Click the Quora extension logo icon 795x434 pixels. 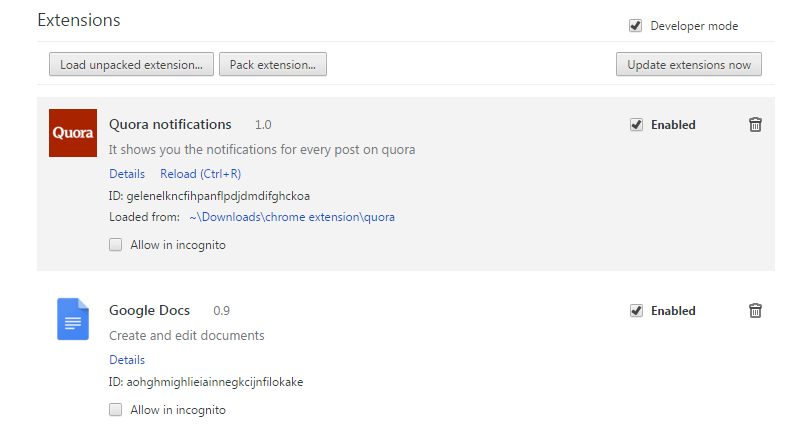click(x=72, y=133)
